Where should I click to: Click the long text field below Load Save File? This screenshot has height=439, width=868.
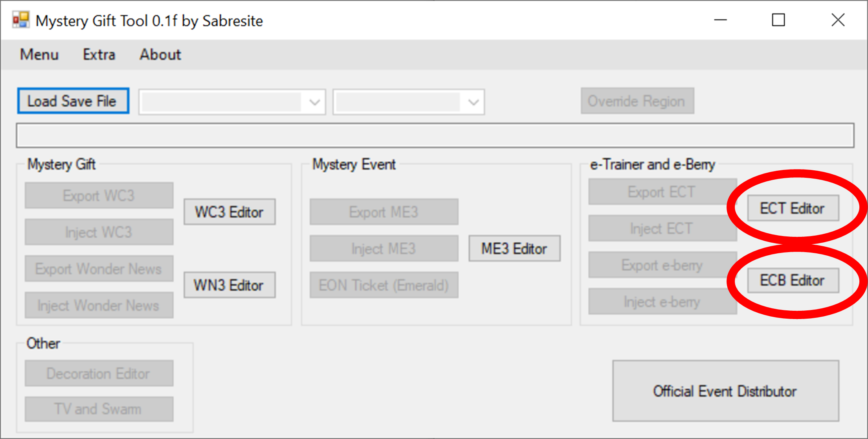(435, 136)
